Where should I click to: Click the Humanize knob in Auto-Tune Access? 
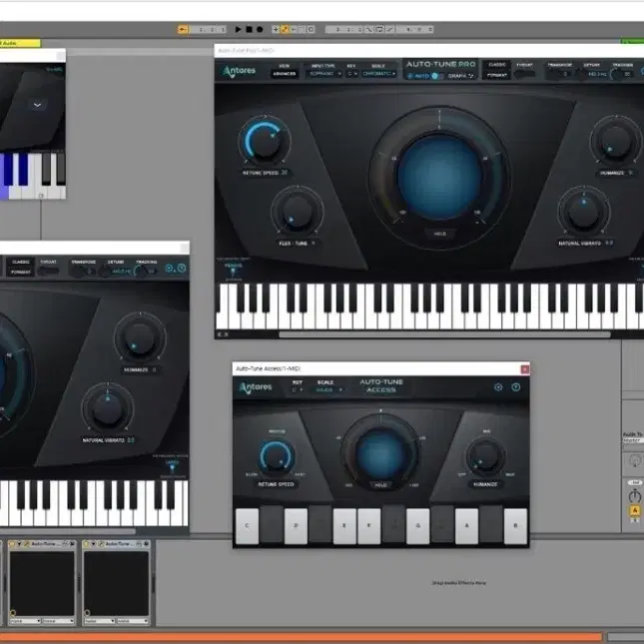click(485, 455)
